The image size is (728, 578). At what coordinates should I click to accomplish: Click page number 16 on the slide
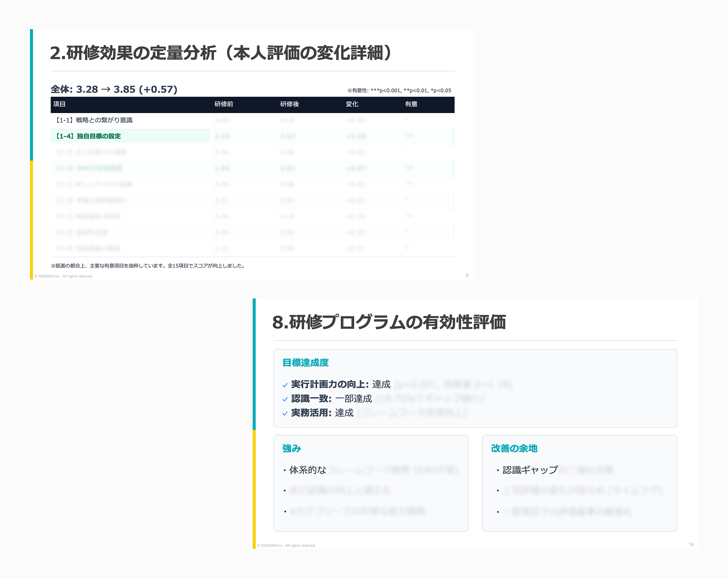coord(691,545)
